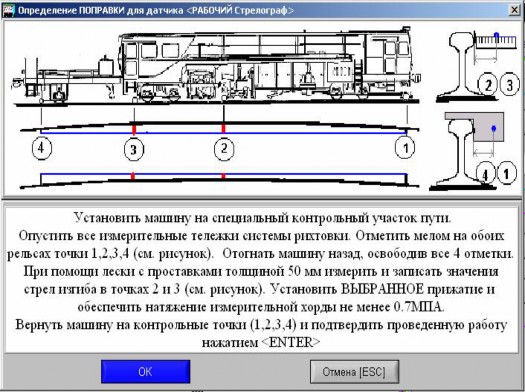The image size is (525, 392).
Task: Cancel with the Отмена [ESC] button
Action: point(354,372)
